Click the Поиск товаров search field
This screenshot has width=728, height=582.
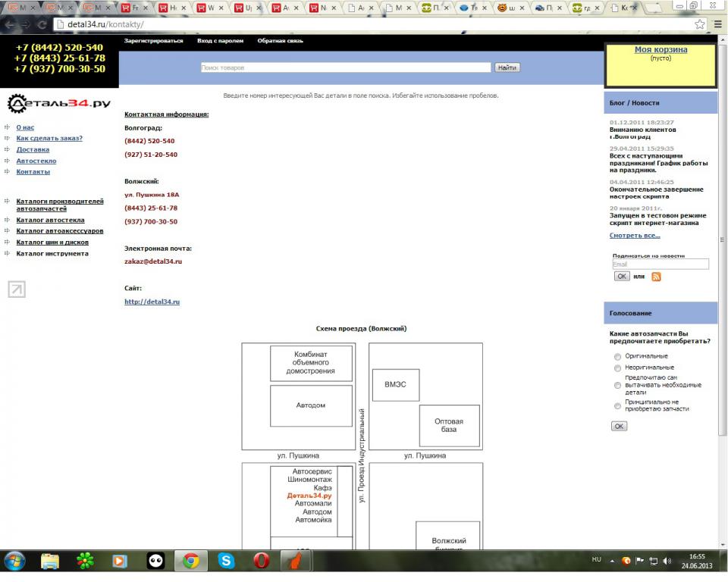click(x=345, y=67)
